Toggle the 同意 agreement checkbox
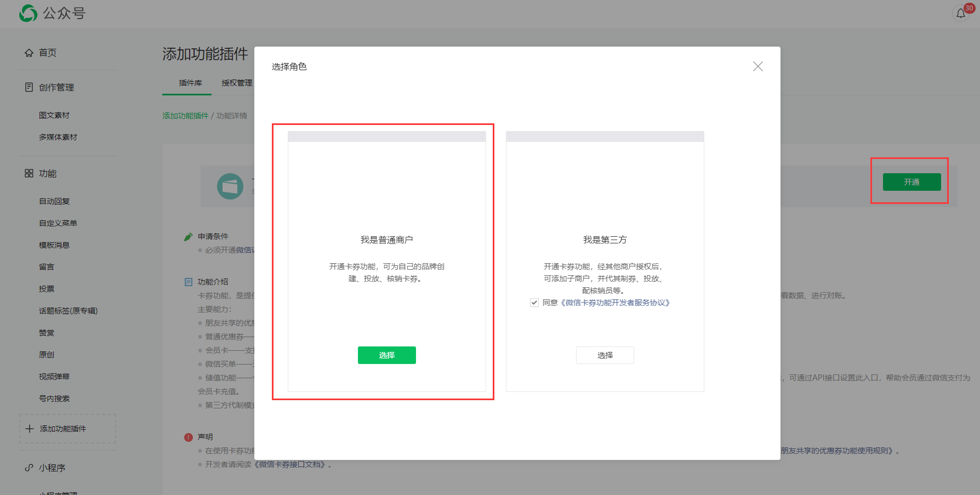This screenshot has width=980, height=495. (x=534, y=303)
